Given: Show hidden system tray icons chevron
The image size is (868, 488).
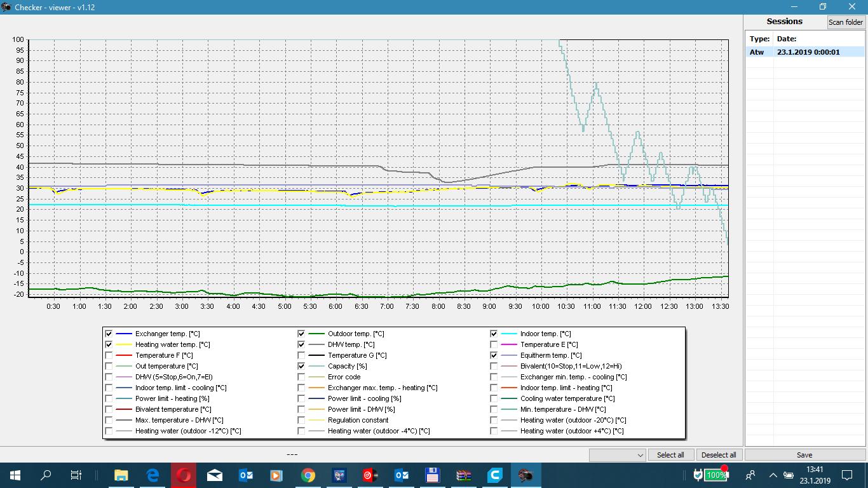Looking at the screenshot, I should pyautogui.click(x=773, y=475).
